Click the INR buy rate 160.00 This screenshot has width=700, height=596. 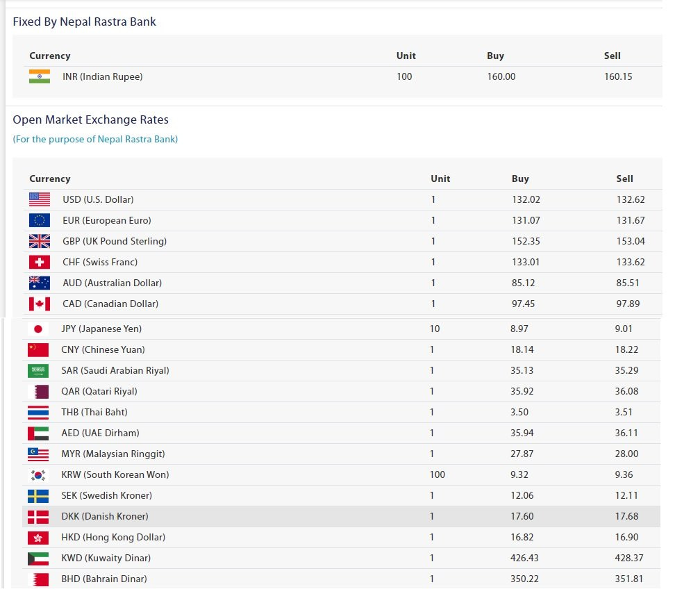click(501, 77)
